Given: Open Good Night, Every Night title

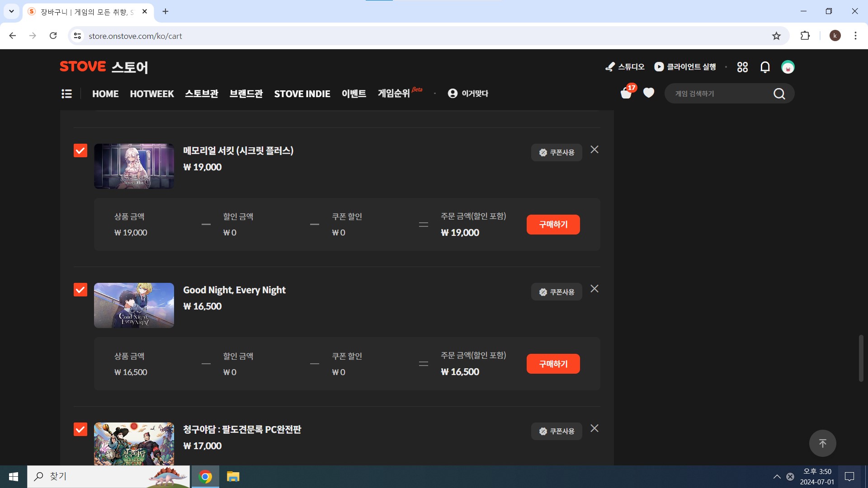Looking at the screenshot, I should click(x=234, y=290).
